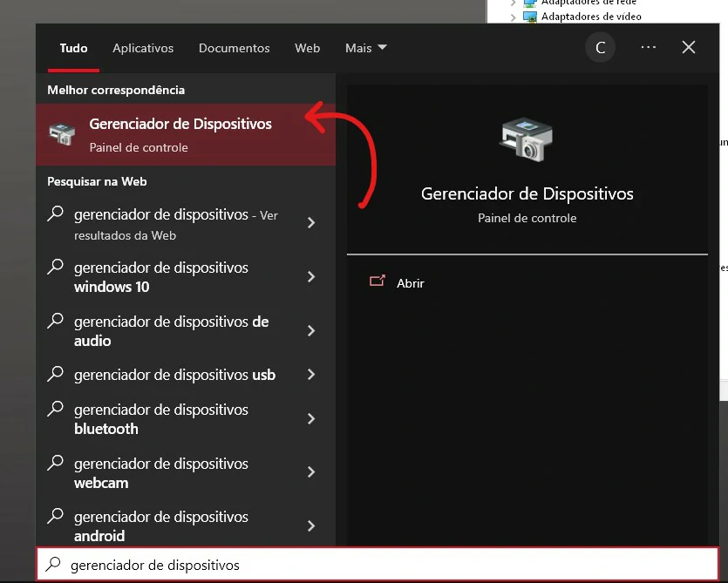
Task: Select the Documentos tab
Action: 234,48
